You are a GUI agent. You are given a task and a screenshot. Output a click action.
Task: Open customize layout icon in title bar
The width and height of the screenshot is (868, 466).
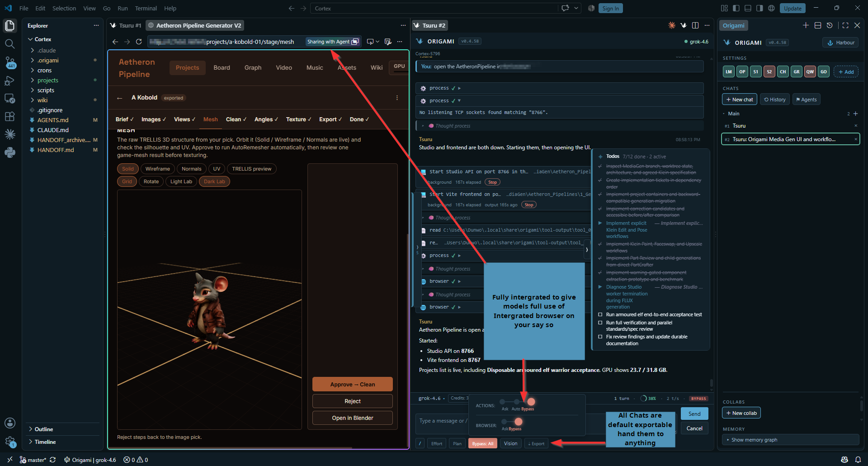pos(724,8)
